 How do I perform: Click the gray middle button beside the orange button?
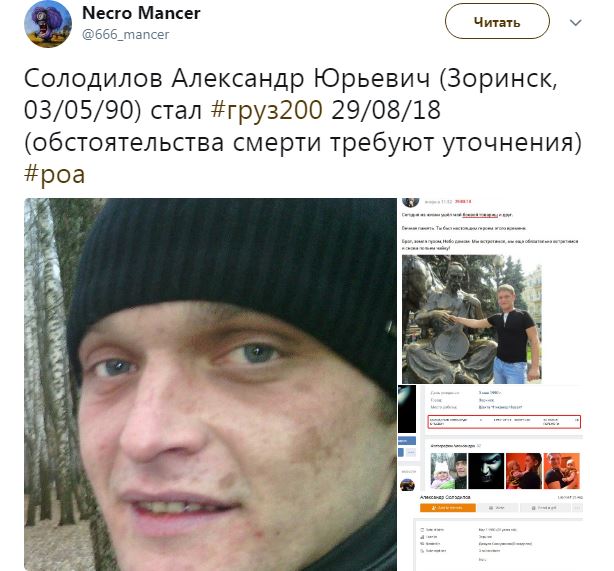click(x=497, y=508)
